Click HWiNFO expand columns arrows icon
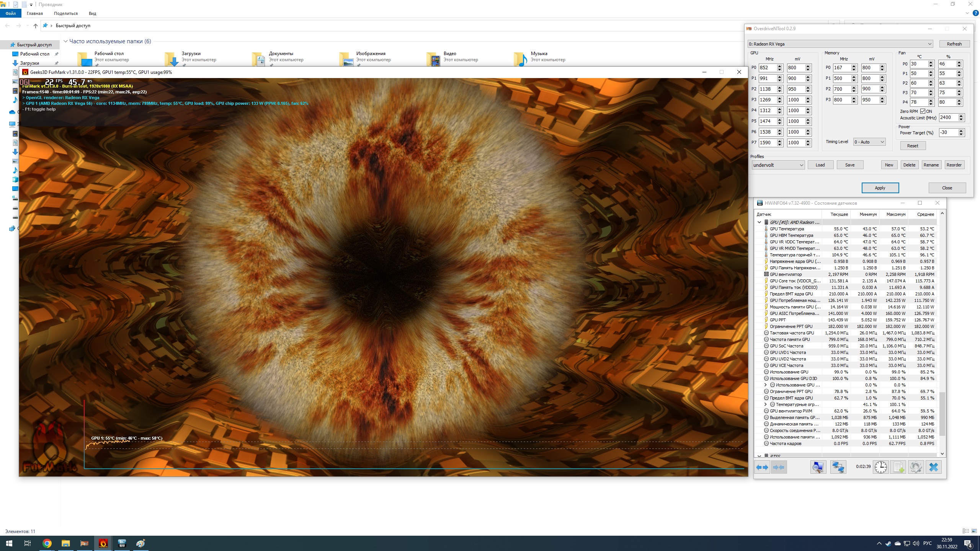This screenshot has width=980, height=551. (762, 467)
